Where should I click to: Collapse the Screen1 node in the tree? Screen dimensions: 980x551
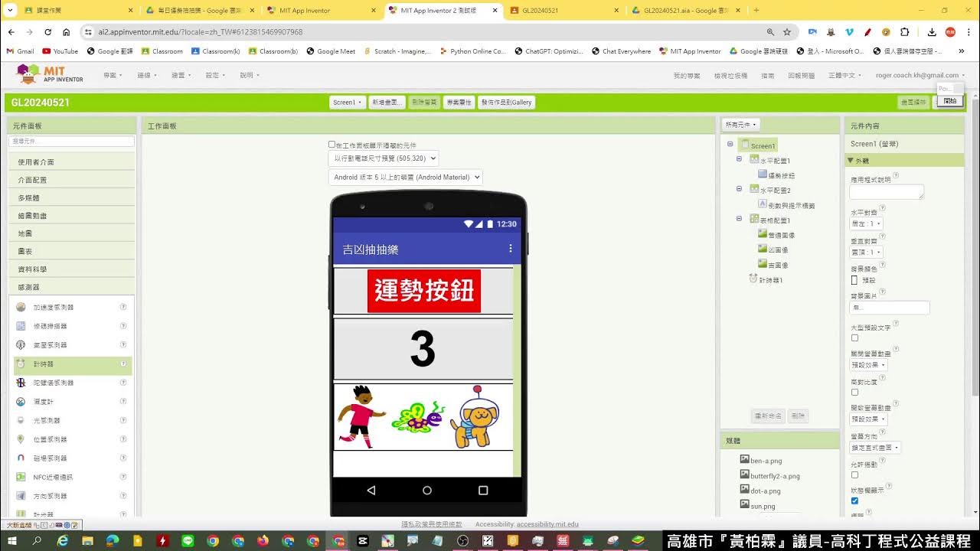730,145
